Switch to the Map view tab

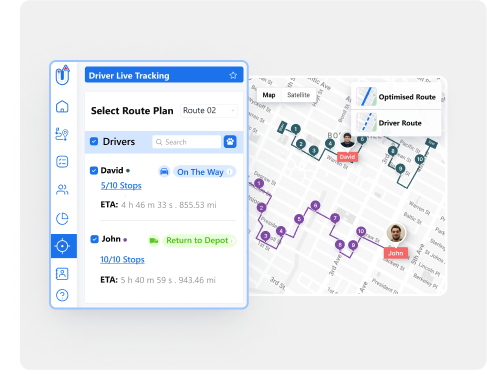(x=269, y=95)
